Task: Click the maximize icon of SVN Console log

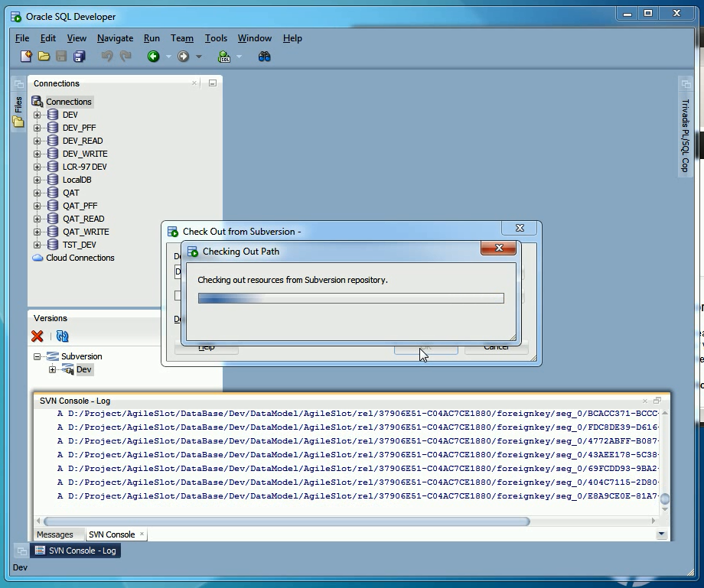Action: point(657,401)
